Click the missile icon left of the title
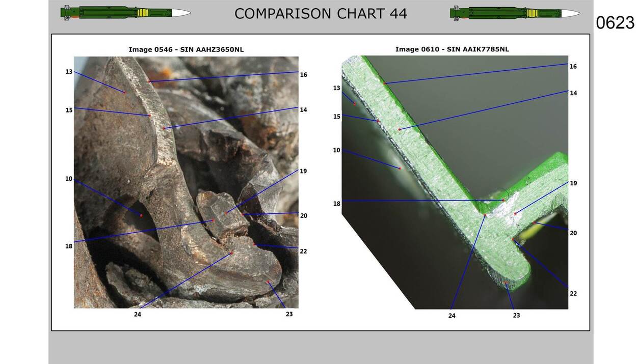This screenshot has width=637, height=364. point(125,13)
